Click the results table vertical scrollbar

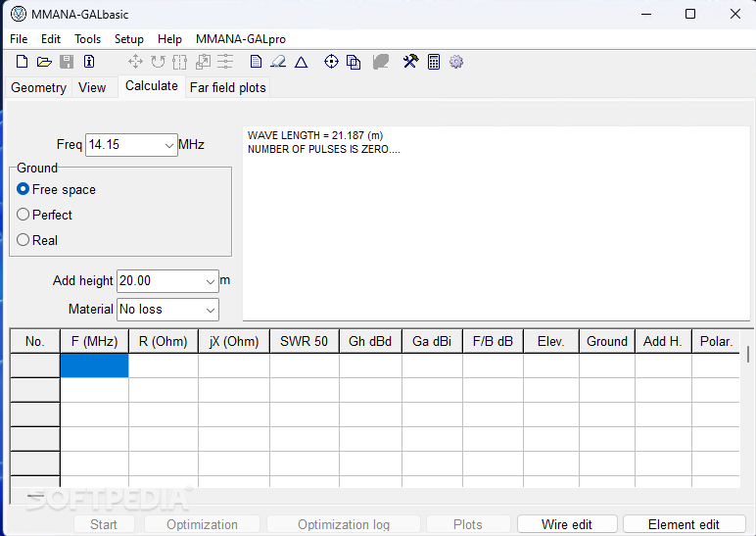pyautogui.click(x=748, y=355)
